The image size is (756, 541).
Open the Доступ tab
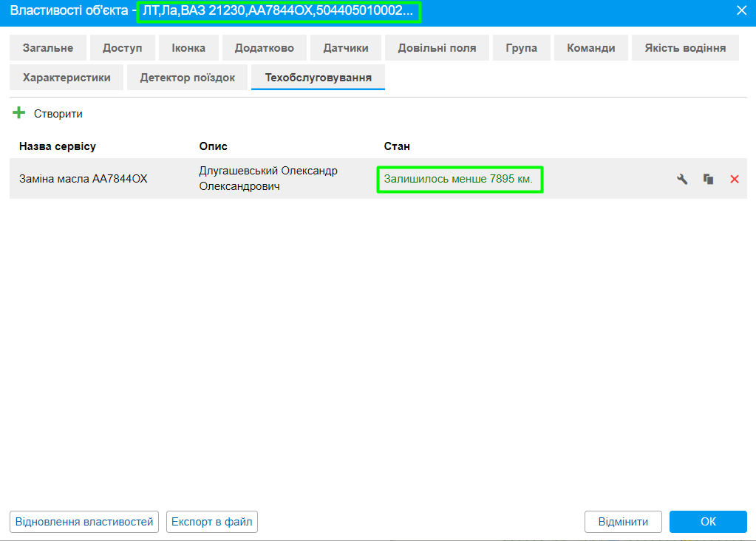click(x=122, y=48)
